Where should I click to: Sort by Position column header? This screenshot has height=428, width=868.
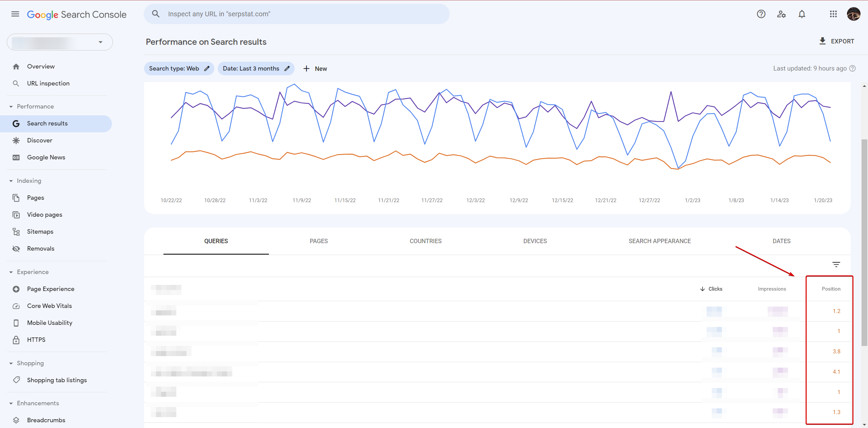[x=831, y=289]
